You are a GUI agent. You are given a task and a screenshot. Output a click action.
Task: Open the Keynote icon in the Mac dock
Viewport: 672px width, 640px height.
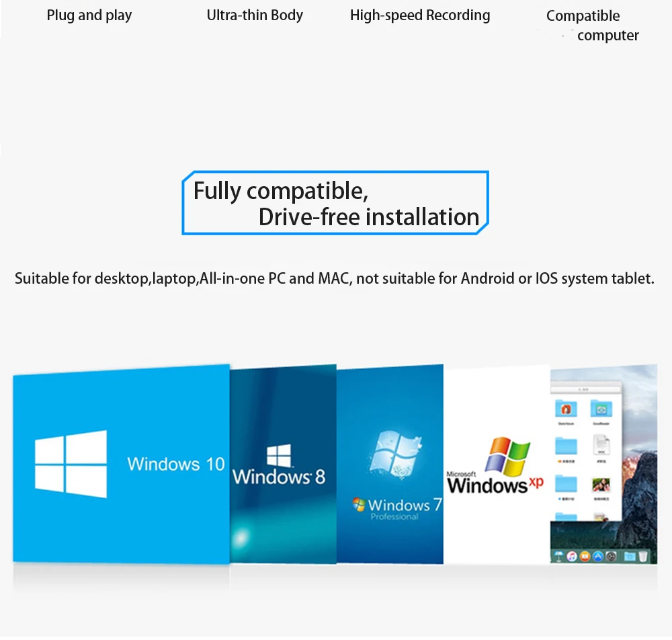point(558,557)
